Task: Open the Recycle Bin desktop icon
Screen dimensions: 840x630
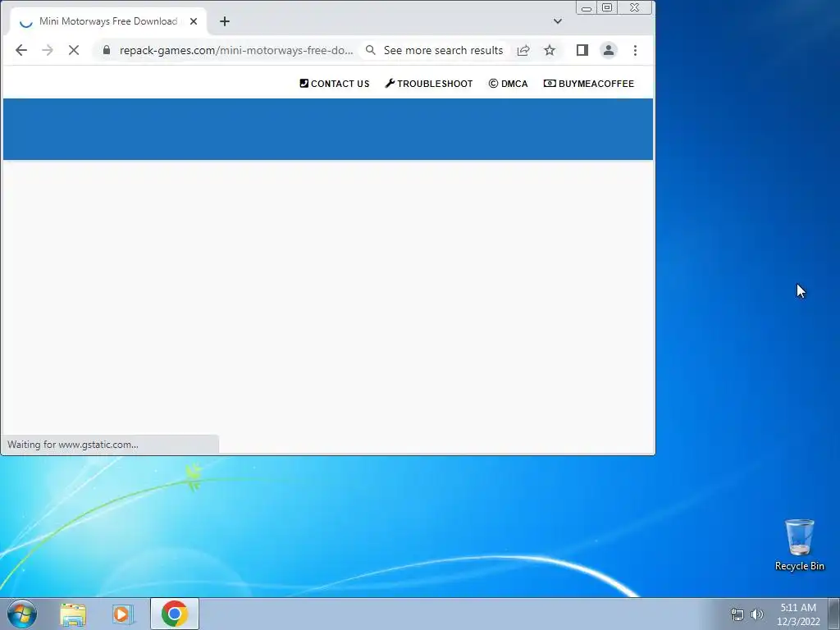Action: (799, 545)
